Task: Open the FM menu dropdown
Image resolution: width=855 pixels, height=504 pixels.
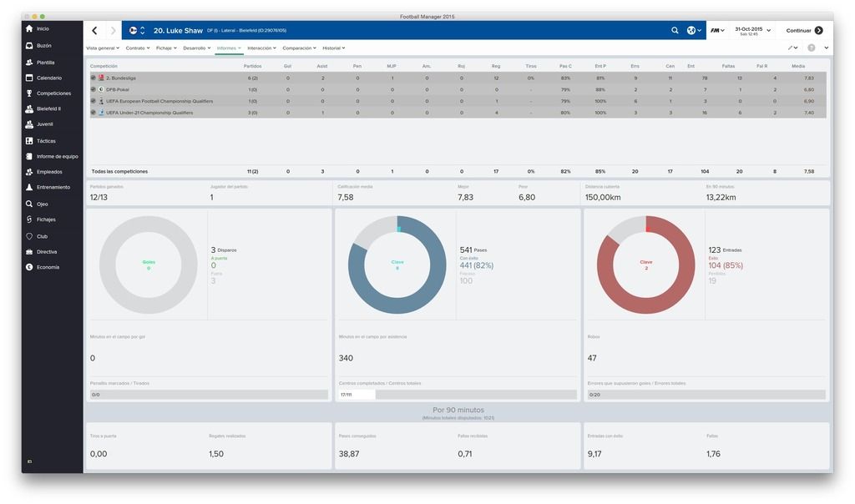Action: click(717, 31)
